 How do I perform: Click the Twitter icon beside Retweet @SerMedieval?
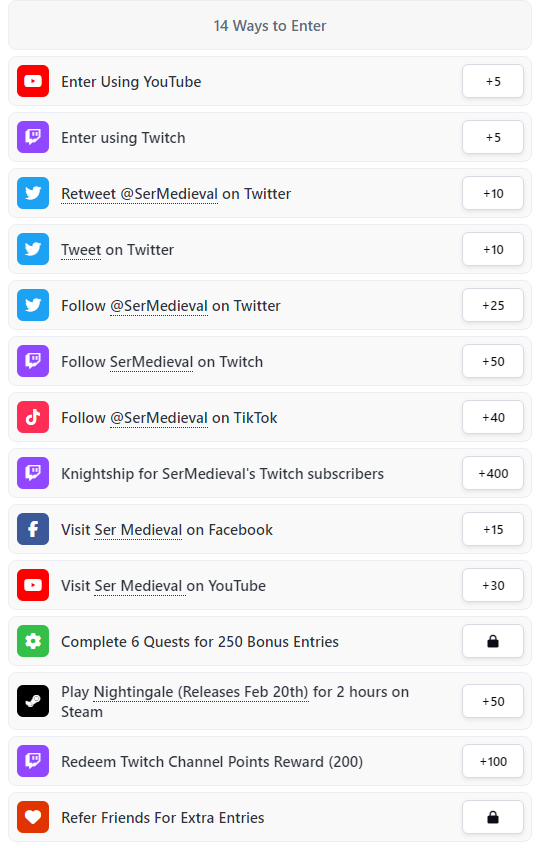pos(33,193)
